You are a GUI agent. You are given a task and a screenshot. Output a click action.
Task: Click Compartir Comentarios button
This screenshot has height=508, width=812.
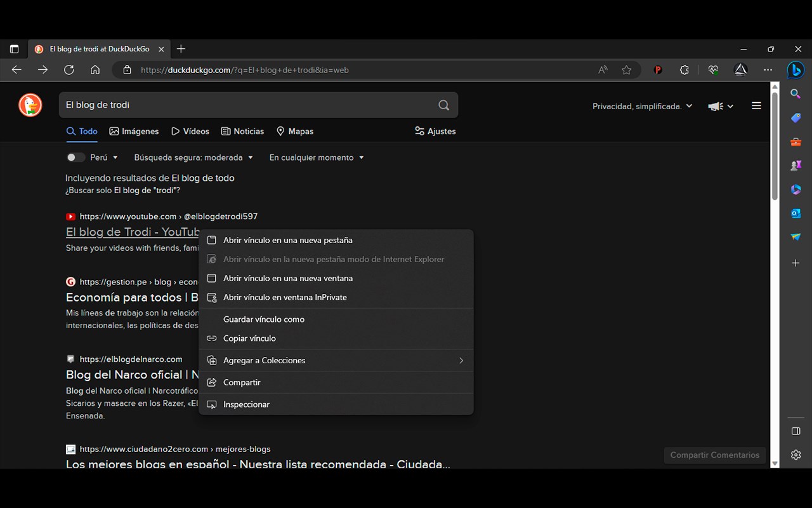click(715, 455)
